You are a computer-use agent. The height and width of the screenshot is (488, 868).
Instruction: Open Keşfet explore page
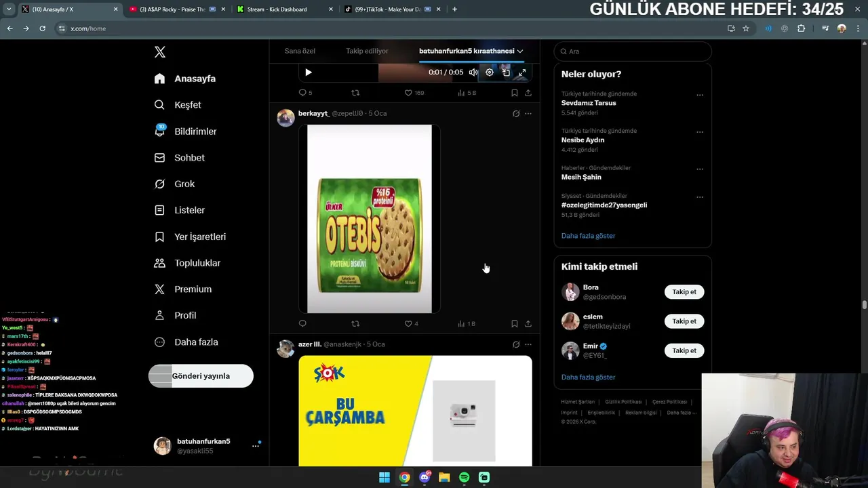point(178,105)
